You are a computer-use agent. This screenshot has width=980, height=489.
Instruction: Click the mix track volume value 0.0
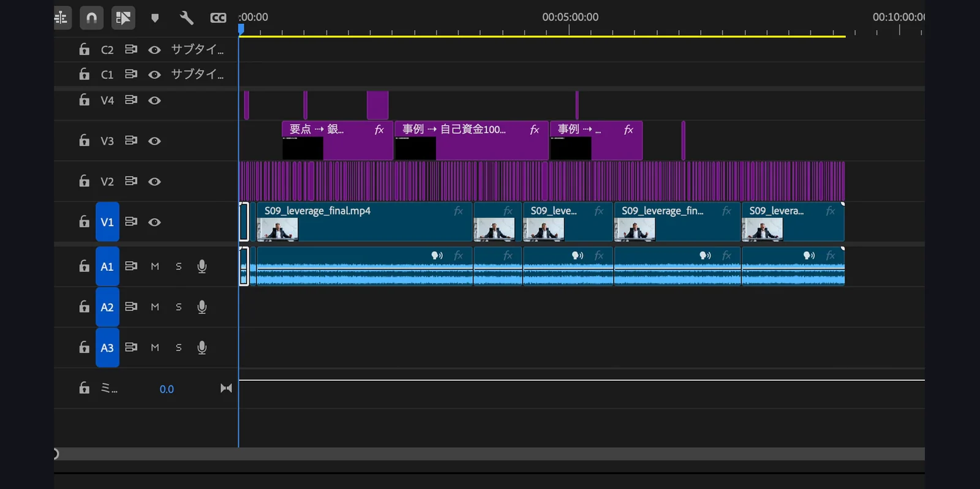click(x=167, y=389)
